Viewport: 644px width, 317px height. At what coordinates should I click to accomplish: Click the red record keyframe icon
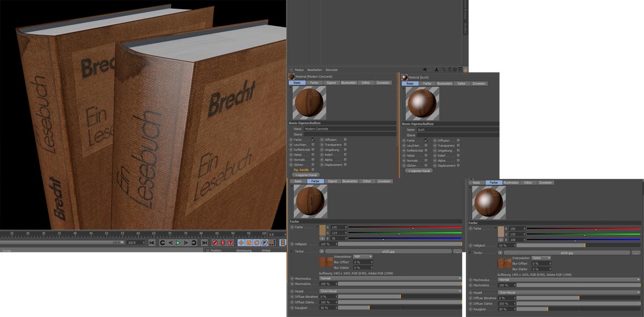[x=215, y=243]
